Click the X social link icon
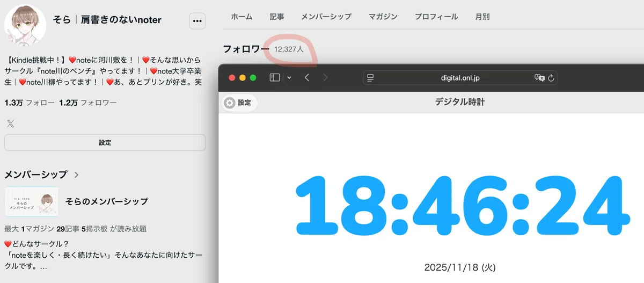 tap(10, 124)
